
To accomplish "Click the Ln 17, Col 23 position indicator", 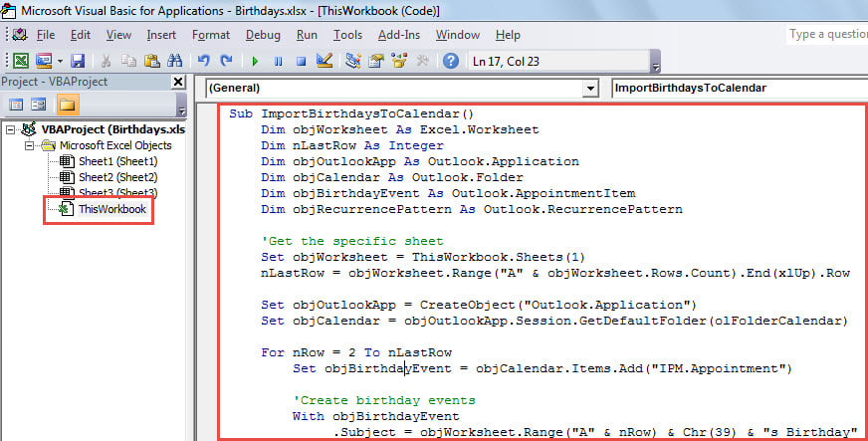I will pyautogui.click(x=560, y=62).
